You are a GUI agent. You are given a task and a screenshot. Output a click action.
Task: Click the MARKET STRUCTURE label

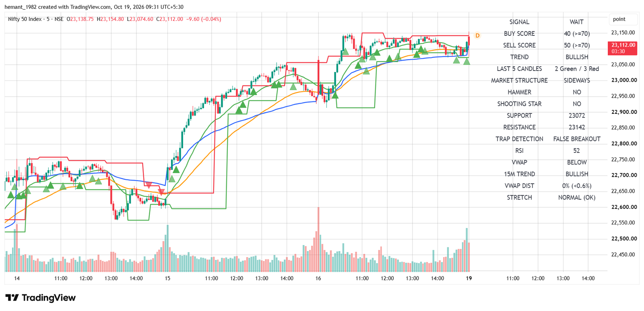point(519,80)
